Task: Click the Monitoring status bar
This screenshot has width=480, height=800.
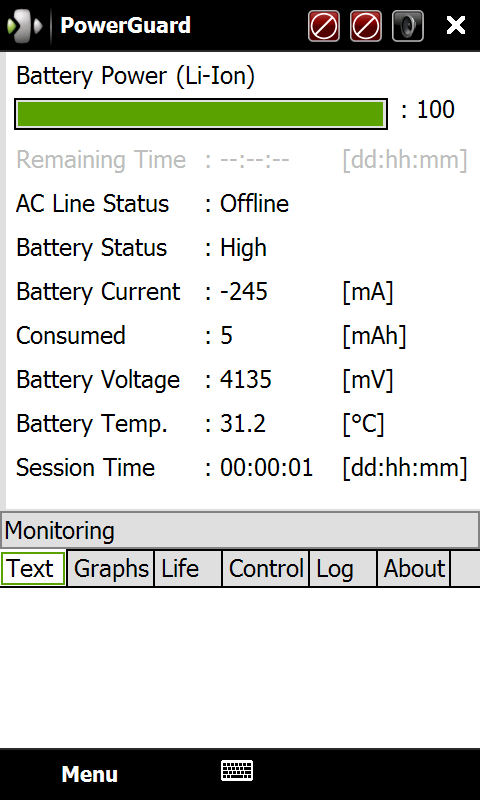Action: pyautogui.click(x=240, y=530)
